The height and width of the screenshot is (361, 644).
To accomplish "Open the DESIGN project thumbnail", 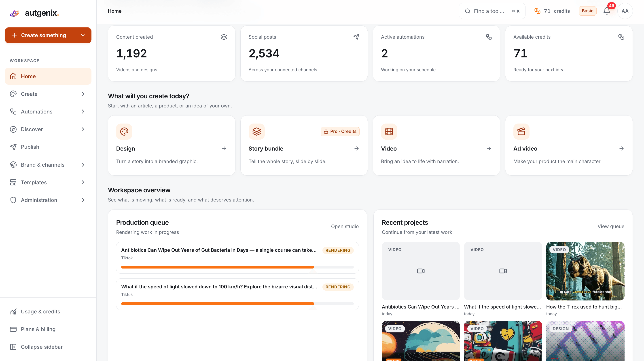I will pyautogui.click(x=585, y=341).
